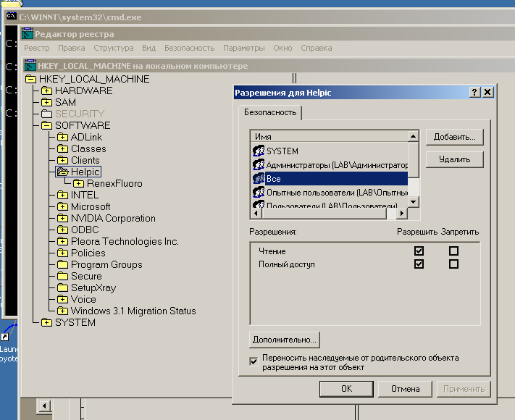The image size is (515, 420).
Task: Click the Power Users group icon
Action: pos(259,193)
